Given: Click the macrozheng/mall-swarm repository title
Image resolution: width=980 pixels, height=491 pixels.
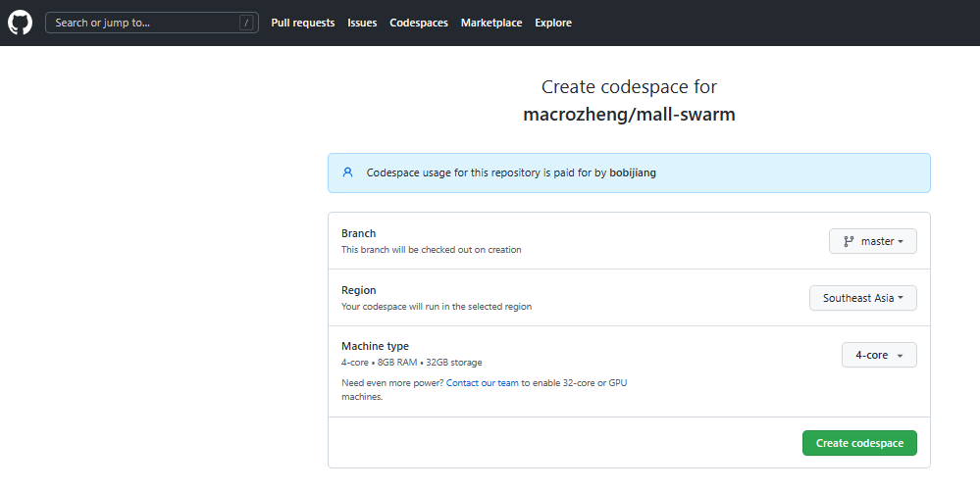Looking at the screenshot, I should 629,115.
